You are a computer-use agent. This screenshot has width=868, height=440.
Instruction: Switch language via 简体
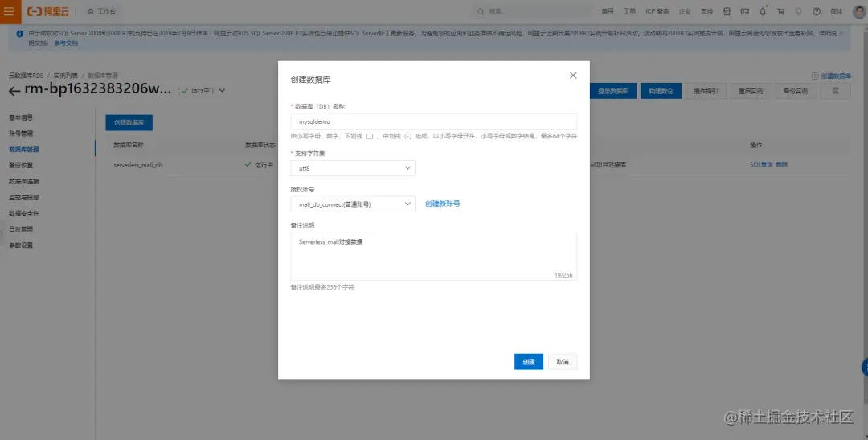pyautogui.click(x=837, y=11)
